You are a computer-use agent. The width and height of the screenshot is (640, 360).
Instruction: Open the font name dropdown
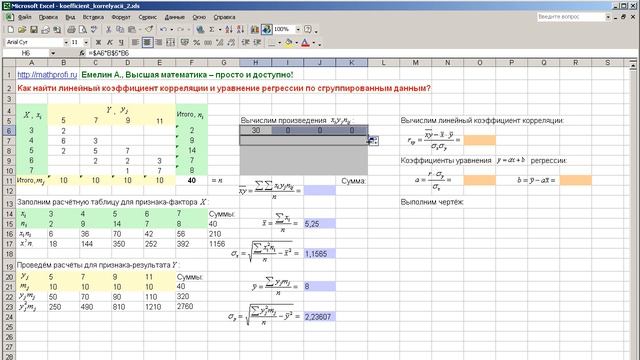66,42
